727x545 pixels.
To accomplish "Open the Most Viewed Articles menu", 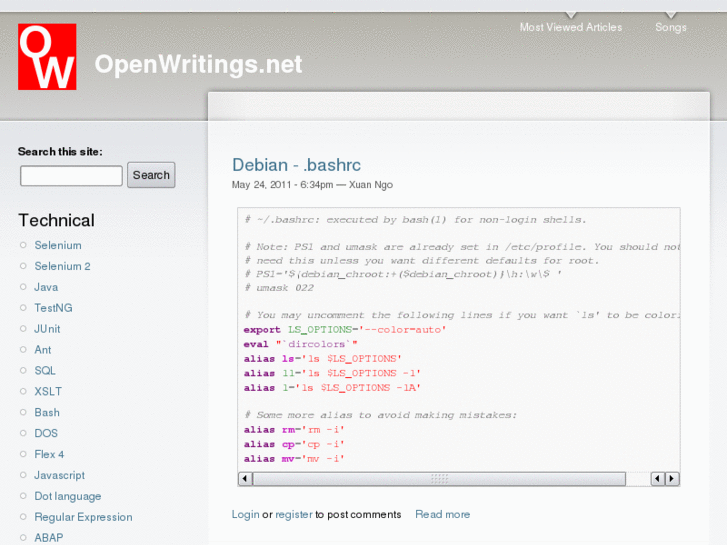I will point(570,27).
